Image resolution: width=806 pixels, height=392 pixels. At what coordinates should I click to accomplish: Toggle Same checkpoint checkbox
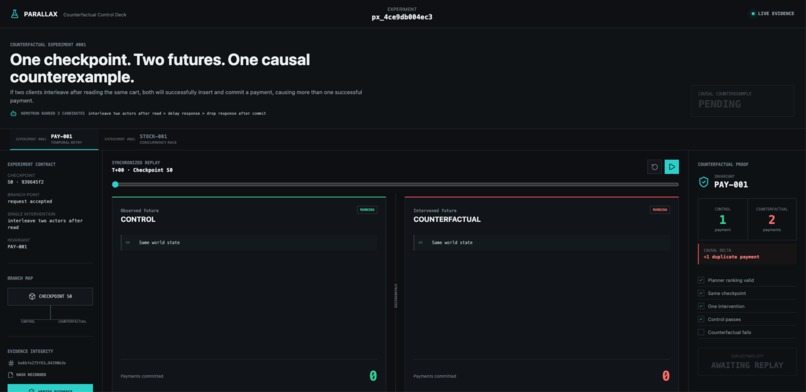pyautogui.click(x=701, y=293)
